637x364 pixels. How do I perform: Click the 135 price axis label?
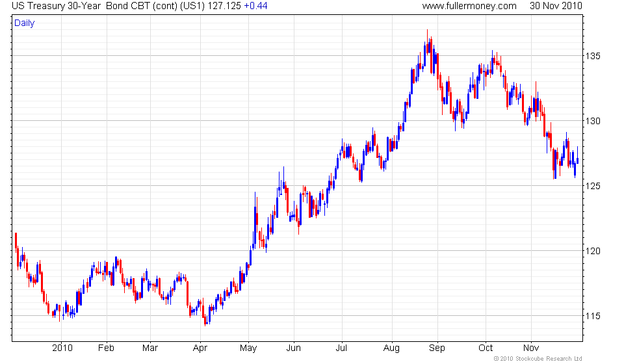click(x=593, y=56)
